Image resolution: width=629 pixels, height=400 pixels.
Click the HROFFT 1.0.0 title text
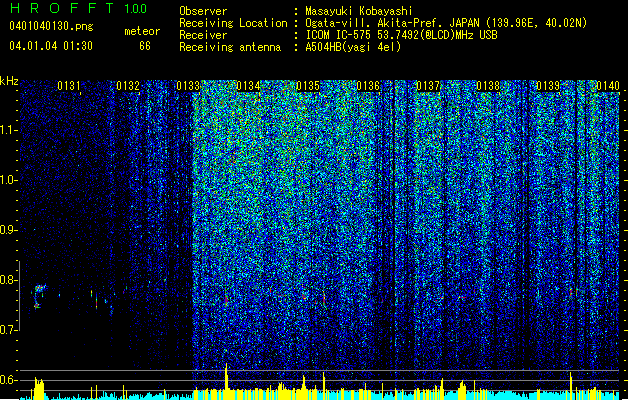pos(78,8)
